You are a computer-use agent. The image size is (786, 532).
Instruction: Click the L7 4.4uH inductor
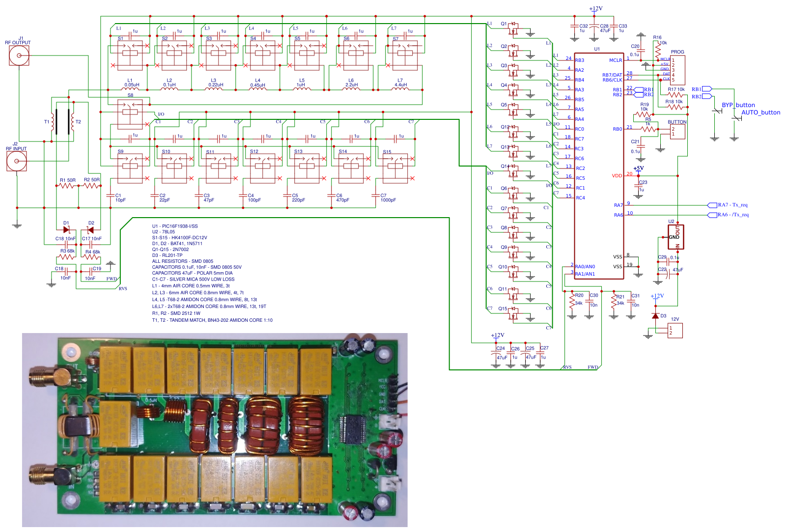click(x=400, y=89)
